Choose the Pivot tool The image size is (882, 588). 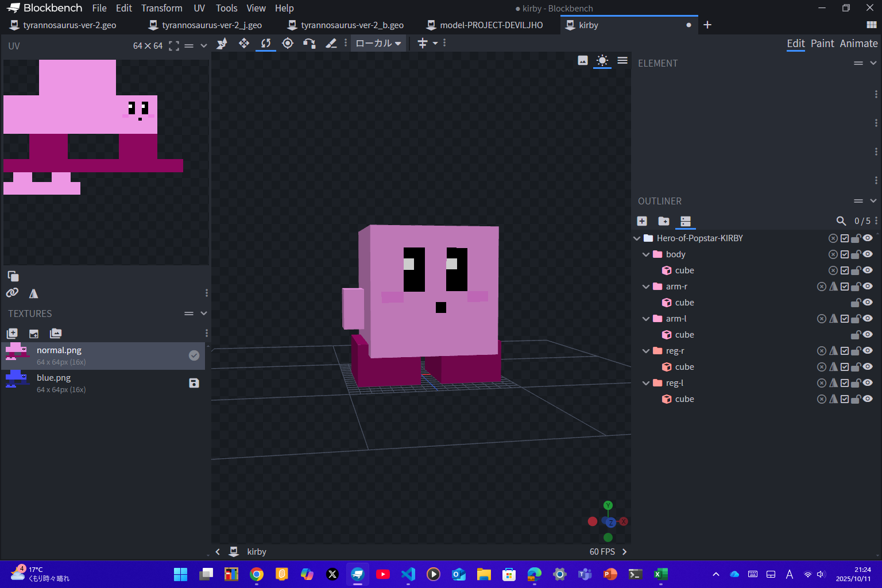pyautogui.click(x=288, y=44)
